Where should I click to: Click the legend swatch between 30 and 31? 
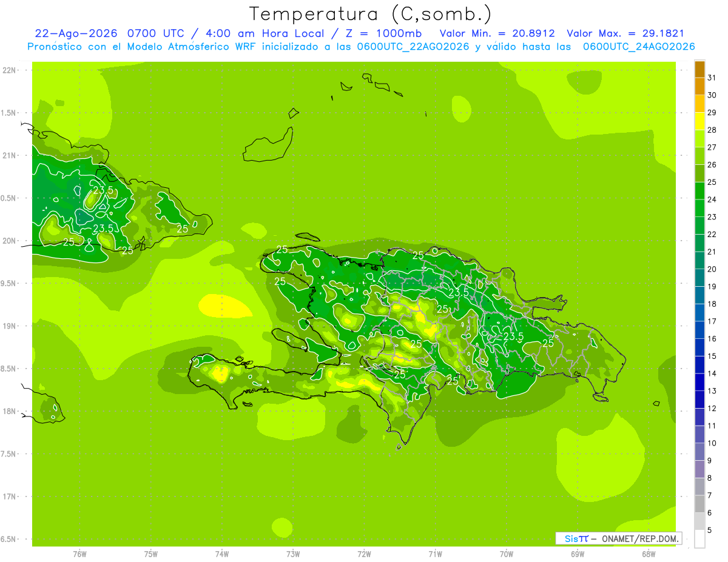699,87
